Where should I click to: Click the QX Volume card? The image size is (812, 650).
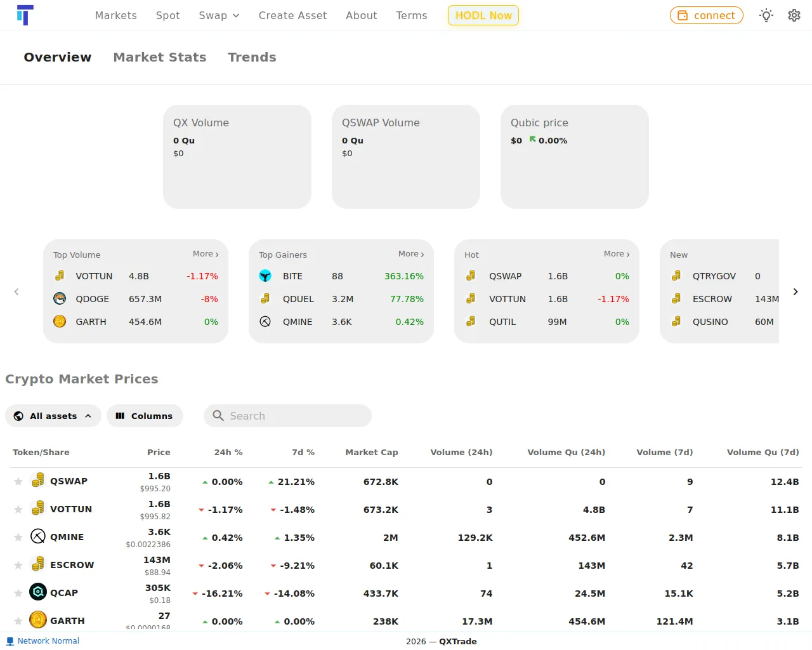coord(237,157)
